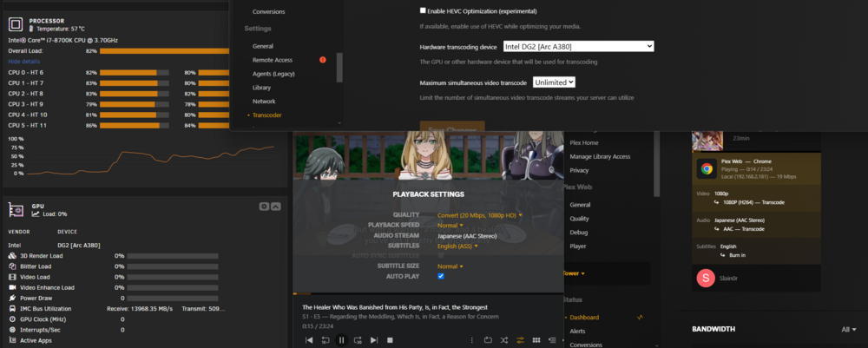The height and width of the screenshot is (348, 868).
Task: Skip to previous episode in player
Action: click(310, 340)
